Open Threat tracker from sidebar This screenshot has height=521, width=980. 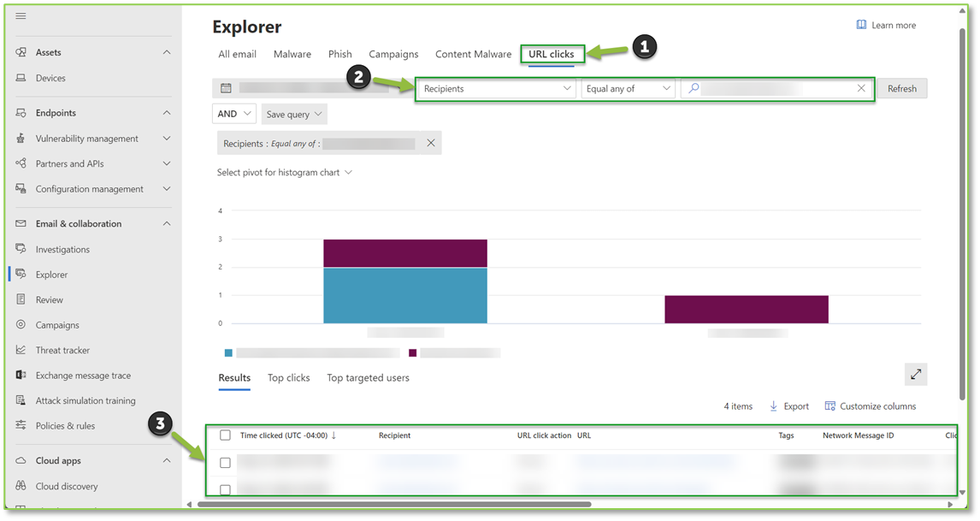click(x=62, y=350)
